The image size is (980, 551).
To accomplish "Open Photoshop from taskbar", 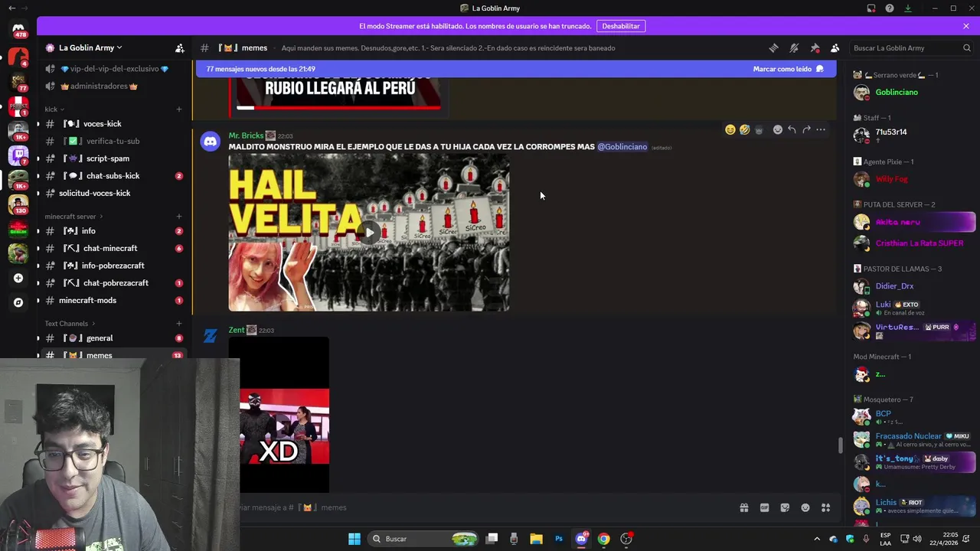I will tap(559, 539).
